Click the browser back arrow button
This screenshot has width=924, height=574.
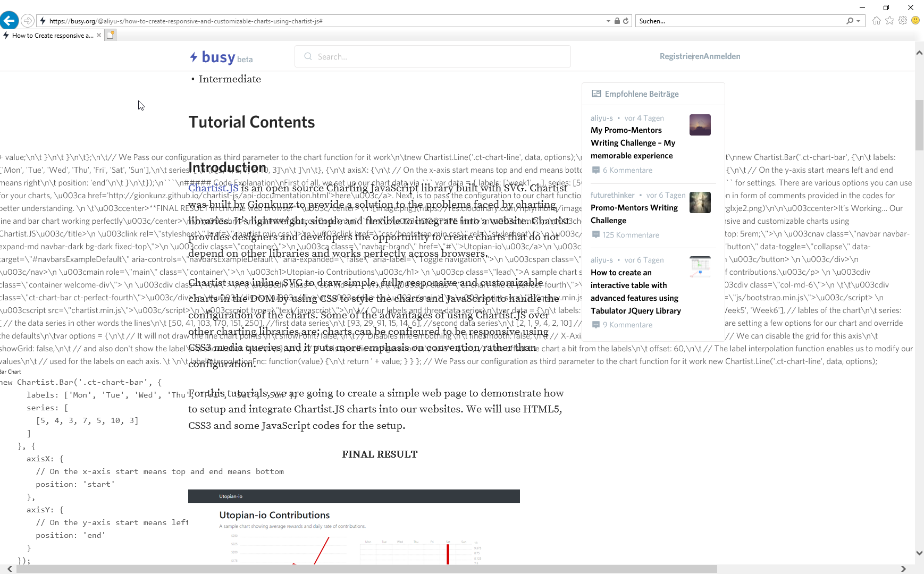click(x=9, y=21)
